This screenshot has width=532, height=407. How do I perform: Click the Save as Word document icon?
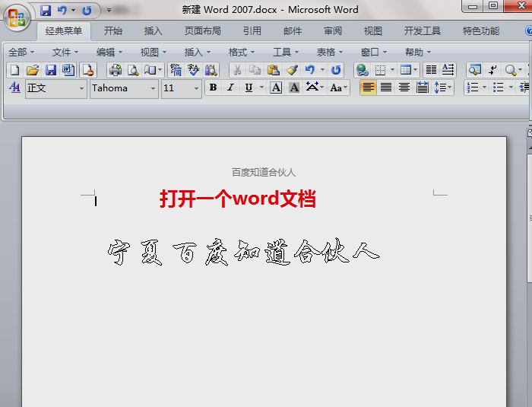[x=68, y=70]
